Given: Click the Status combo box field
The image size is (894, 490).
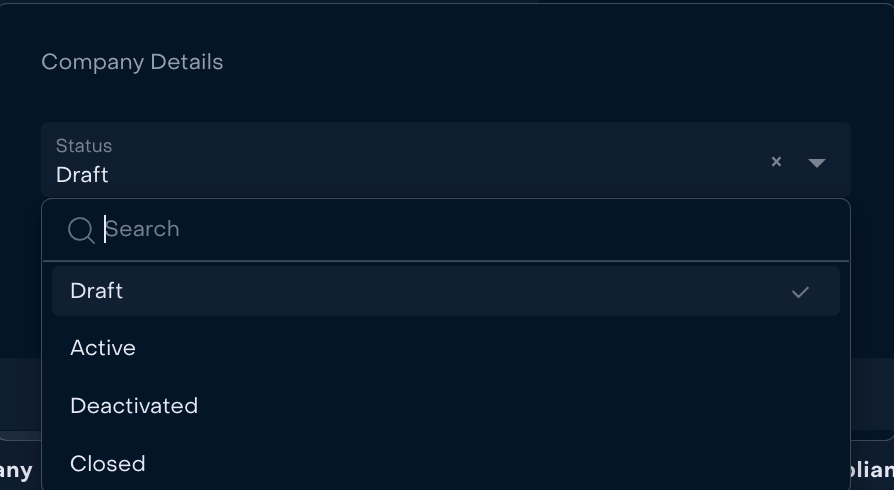Looking at the screenshot, I should [x=400, y=160].
